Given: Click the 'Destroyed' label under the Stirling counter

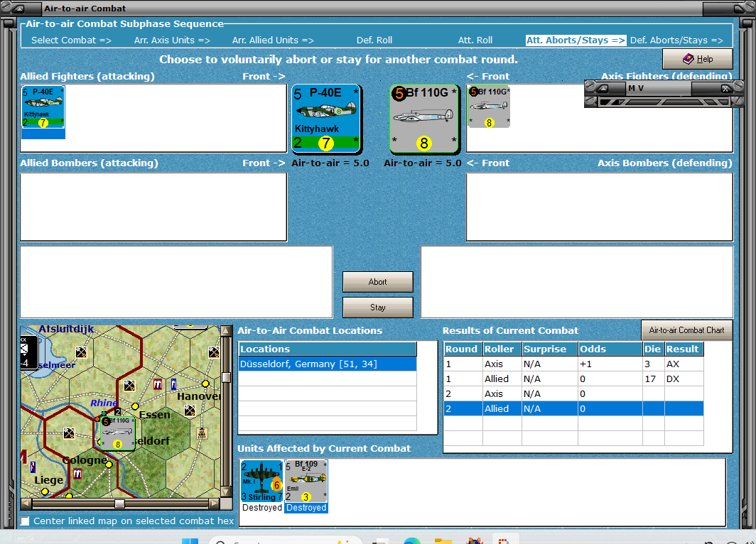Looking at the screenshot, I should [261, 507].
